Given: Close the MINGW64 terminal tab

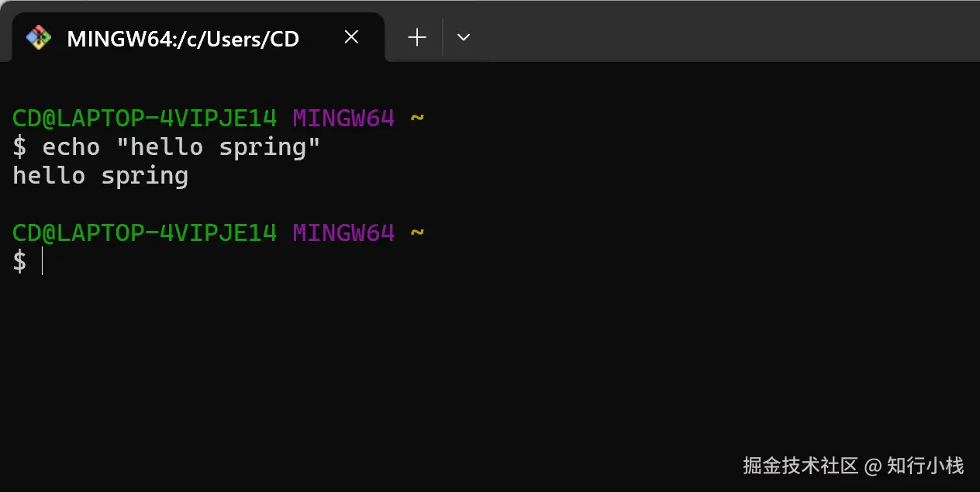Looking at the screenshot, I should click(351, 37).
